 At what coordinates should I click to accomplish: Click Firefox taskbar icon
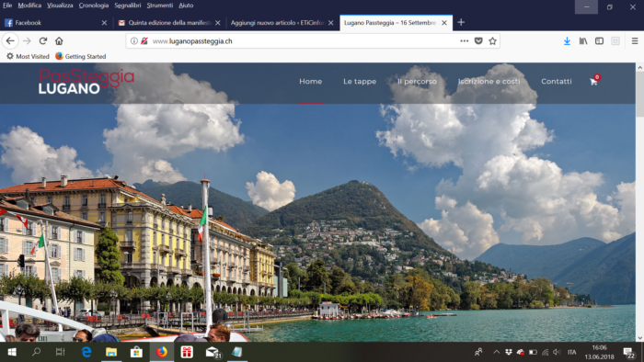161,352
